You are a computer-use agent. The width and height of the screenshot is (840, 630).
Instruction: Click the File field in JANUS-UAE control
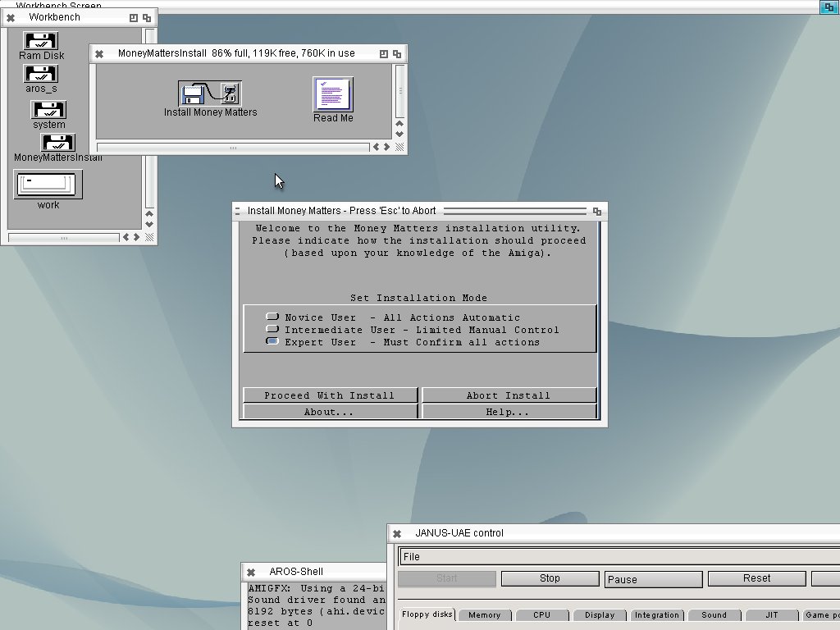pos(619,557)
